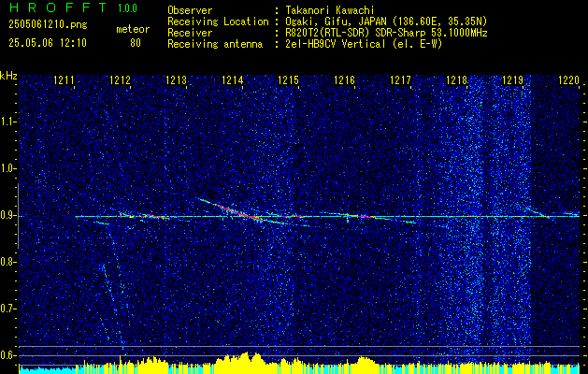Click the location Ogaki, Gifu, JAPAN text
This screenshot has height=374, width=588.
(386, 22)
